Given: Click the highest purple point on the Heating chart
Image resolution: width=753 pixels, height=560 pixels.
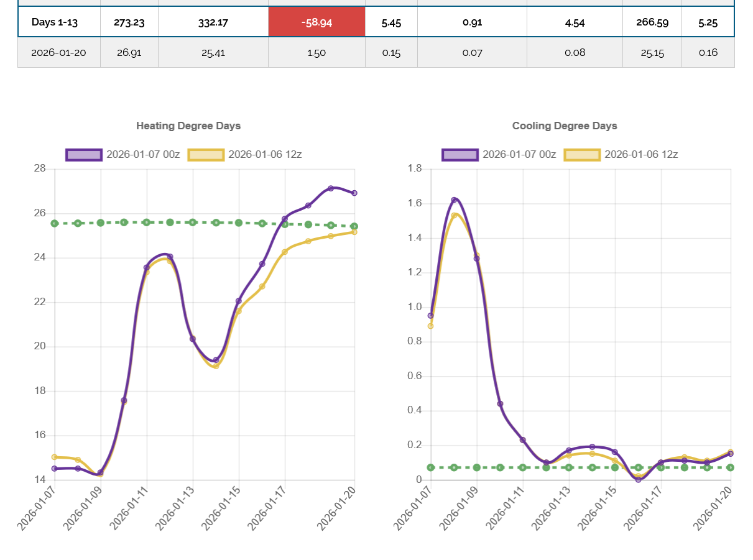Looking at the screenshot, I should click(x=331, y=188).
